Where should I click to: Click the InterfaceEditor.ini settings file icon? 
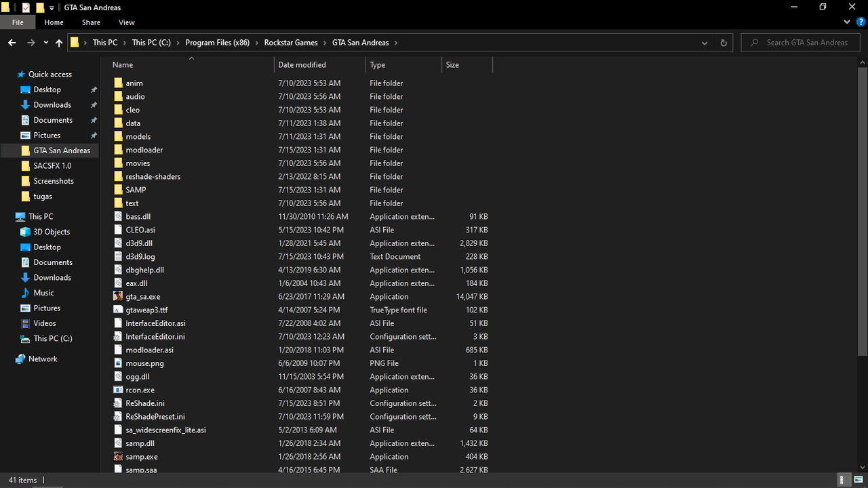coord(118,337)
